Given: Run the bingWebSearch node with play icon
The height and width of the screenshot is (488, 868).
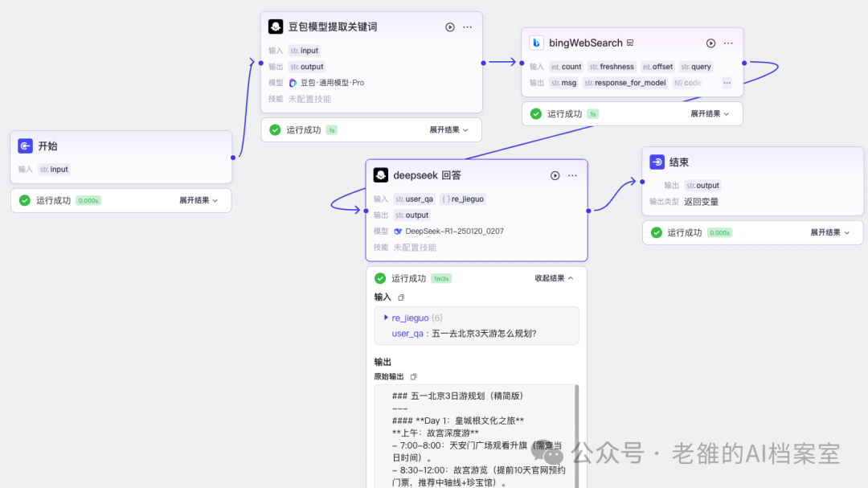Looking at the screenshot, I should (x=710, y=43).
